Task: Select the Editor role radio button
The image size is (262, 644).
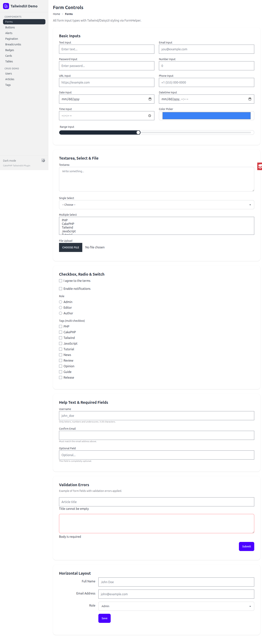Action: pyautogui.click(x=60, y=308)
